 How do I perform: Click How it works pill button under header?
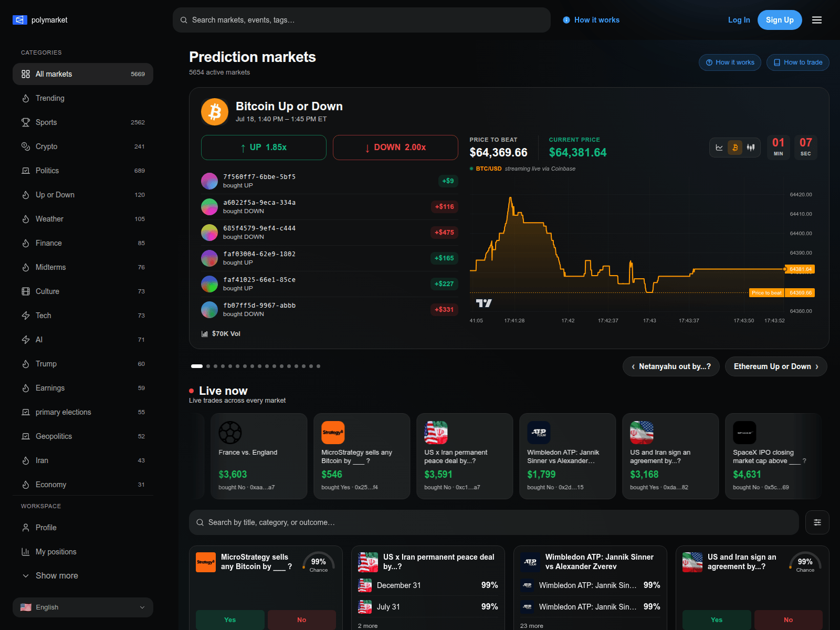click(x=730, y=62)
